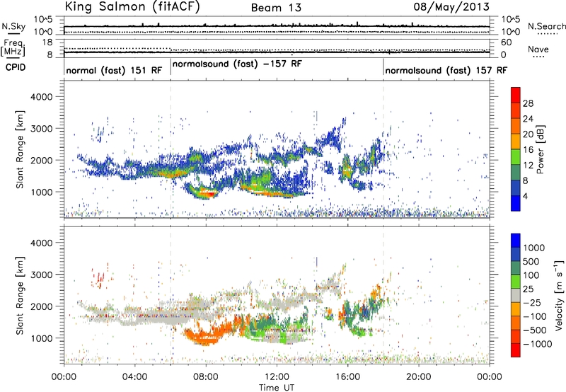Click the "16:00" time tick label
Viewport: 566px width, 392px height.
347,377
